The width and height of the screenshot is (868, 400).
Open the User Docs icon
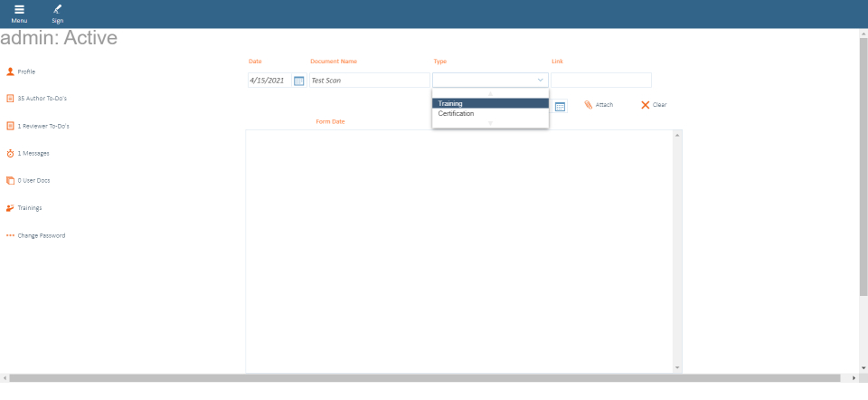10,180
